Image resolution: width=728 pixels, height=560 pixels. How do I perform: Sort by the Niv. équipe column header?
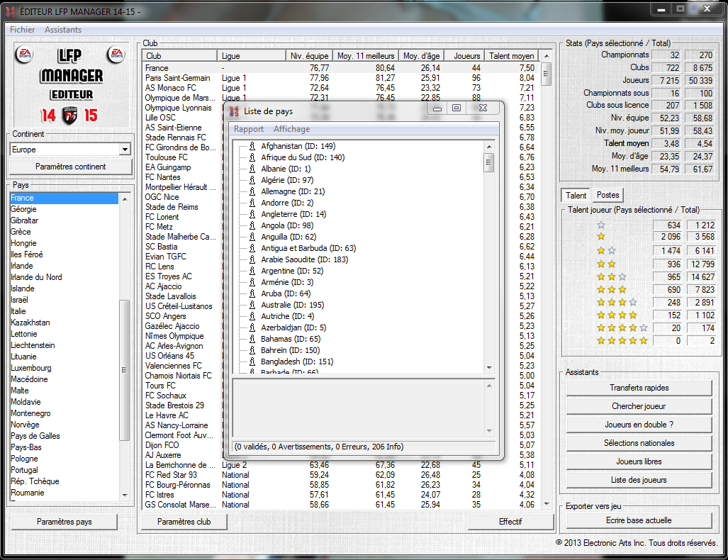[309, 56]
